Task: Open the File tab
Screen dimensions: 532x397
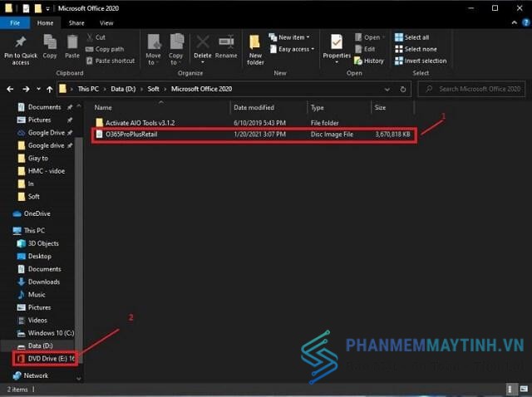Action: coord(15,22)
